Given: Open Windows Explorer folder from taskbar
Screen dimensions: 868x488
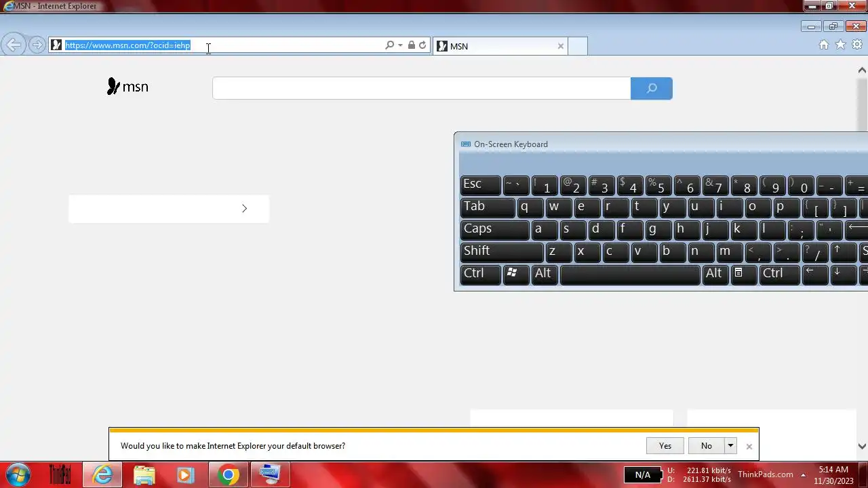Looking at the screenshot, I should click(144, 474).
